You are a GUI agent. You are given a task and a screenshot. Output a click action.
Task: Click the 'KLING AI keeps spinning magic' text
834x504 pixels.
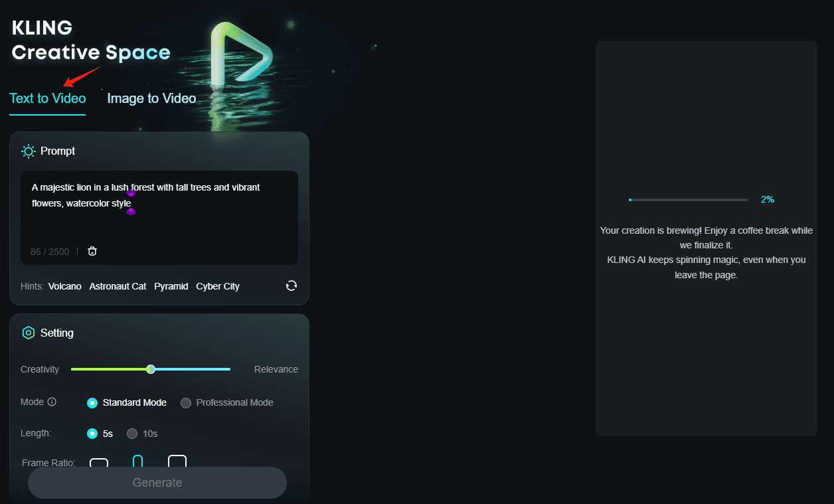pos(707,267)
